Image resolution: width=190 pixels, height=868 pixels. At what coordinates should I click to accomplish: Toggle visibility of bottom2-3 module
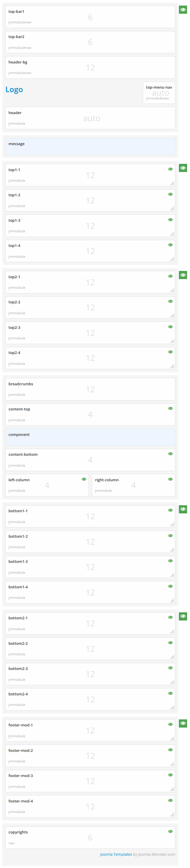[x=170, y=668]
